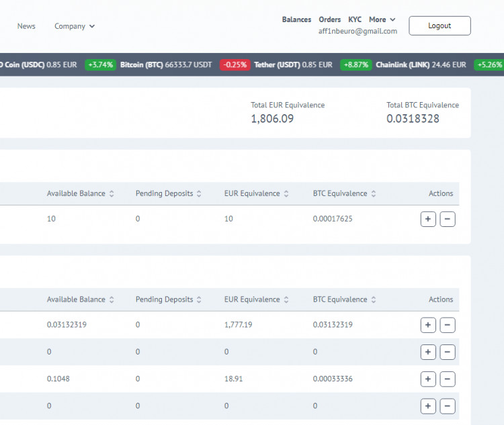This screenshot has height=425, width=504.
Task: Expand the Company dropdown menu
Action: 75,26
